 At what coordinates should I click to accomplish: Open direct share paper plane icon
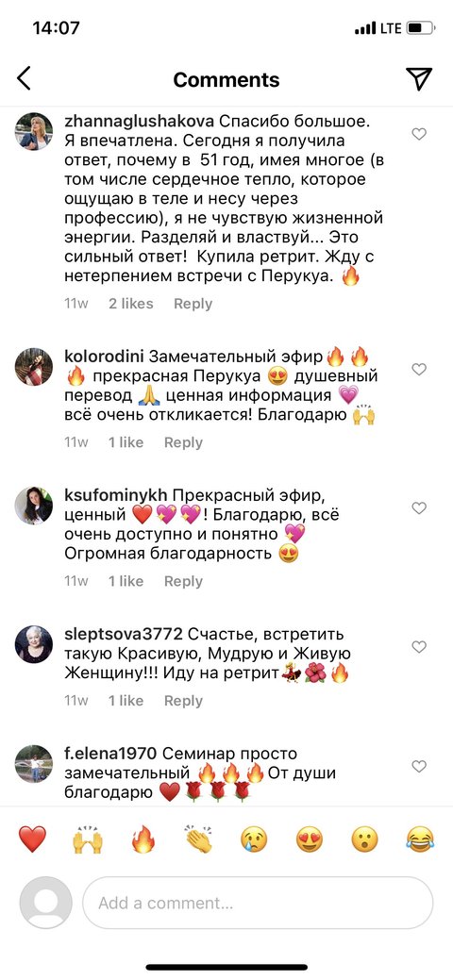click(419, 78)
